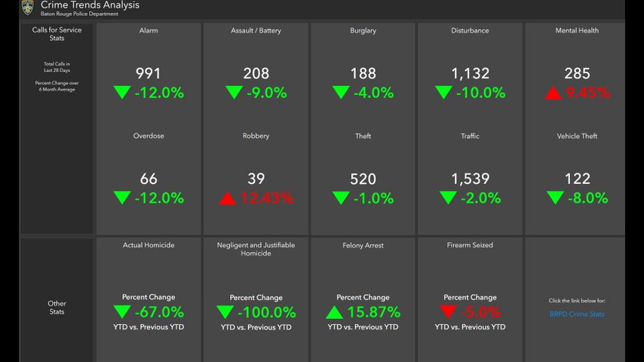Click the Calls for Service Stats panel heading
The height and width of the screenshot is (362, 644).
[x=57, y=34]
